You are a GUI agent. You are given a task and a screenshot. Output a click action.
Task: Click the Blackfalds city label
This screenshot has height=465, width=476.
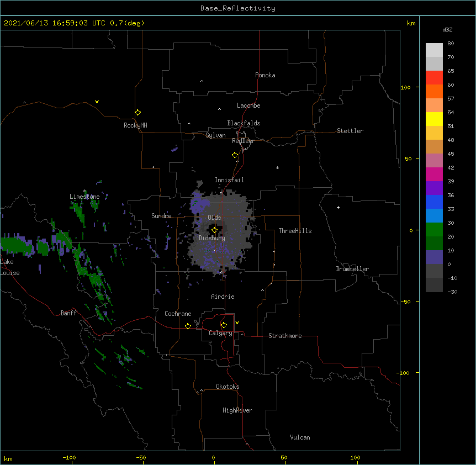click(x=244, y=123)
